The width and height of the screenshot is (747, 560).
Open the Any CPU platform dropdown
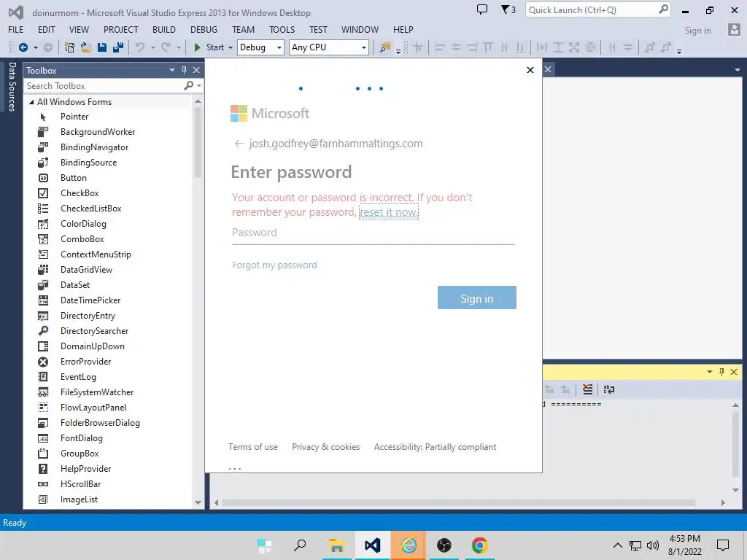(x=329, y=47)
